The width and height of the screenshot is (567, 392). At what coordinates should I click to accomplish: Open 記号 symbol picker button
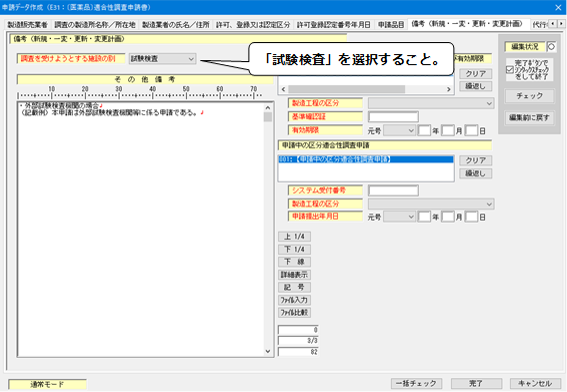click(294, 287)
